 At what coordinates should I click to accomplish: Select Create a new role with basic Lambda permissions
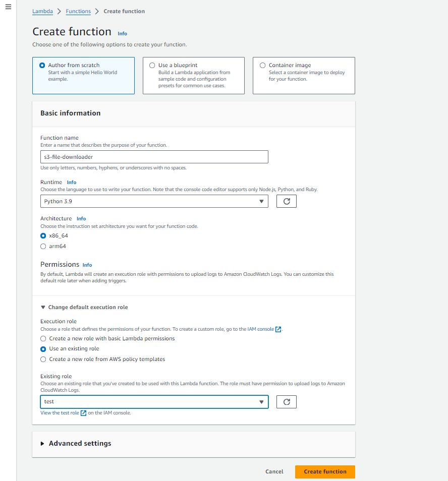(x=43, y=339)
